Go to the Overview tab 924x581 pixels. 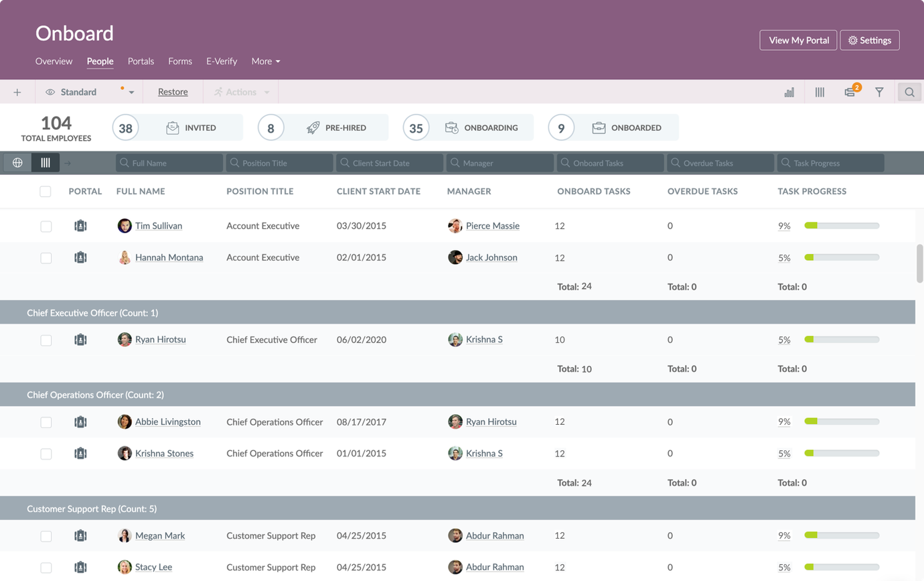(x=54, y=61)
